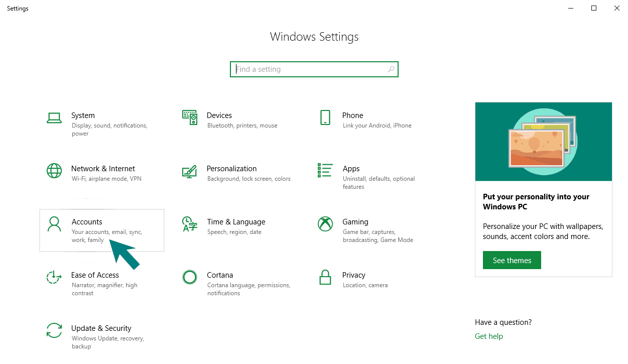This screenshot has width=628, height=364.
Task: Click 'Windows Update, recovery, backup' description
Action: click(x=107, y=342)
